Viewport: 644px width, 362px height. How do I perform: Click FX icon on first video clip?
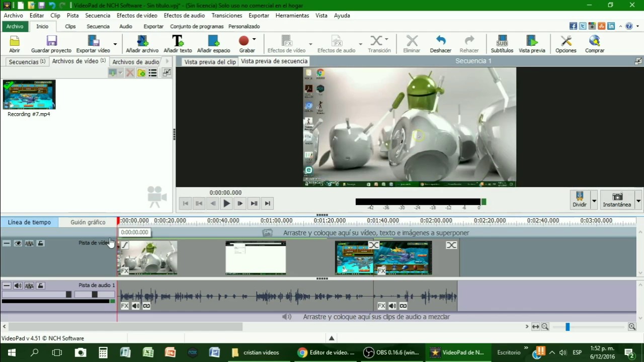point(125,271)
